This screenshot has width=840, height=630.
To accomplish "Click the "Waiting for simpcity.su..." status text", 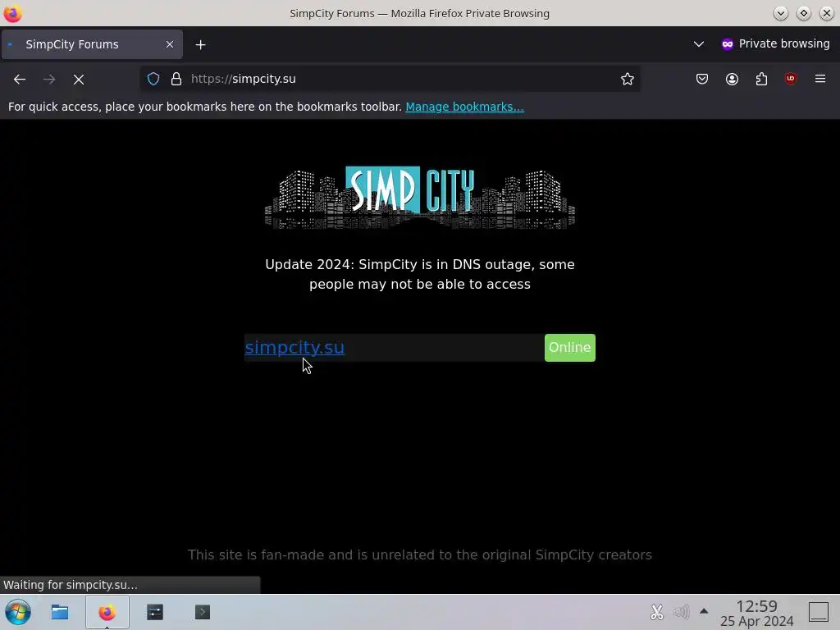I will (71, 585).
